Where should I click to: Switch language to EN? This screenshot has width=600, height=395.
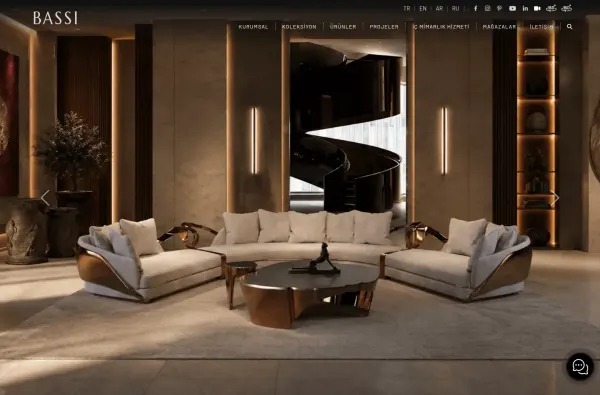tap(423, 8)
